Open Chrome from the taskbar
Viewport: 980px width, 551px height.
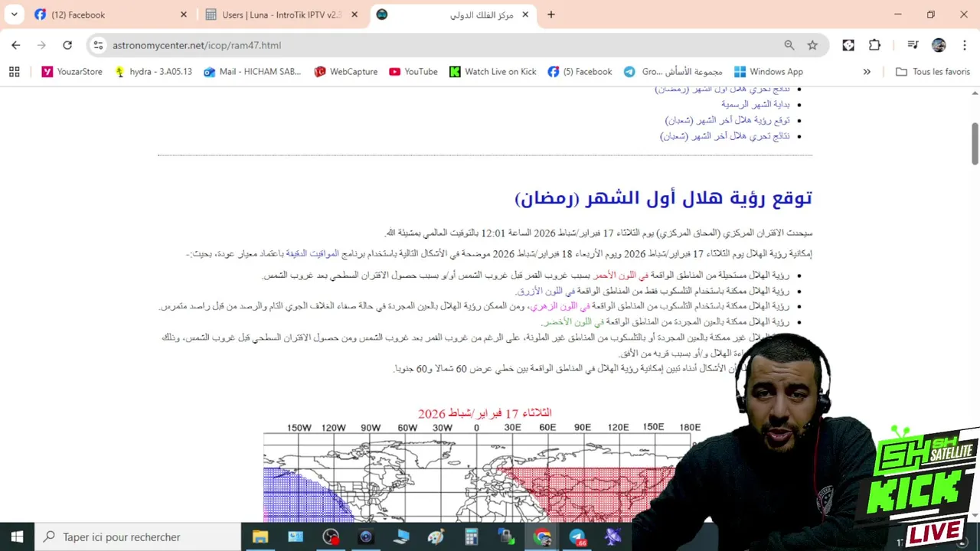542,537
